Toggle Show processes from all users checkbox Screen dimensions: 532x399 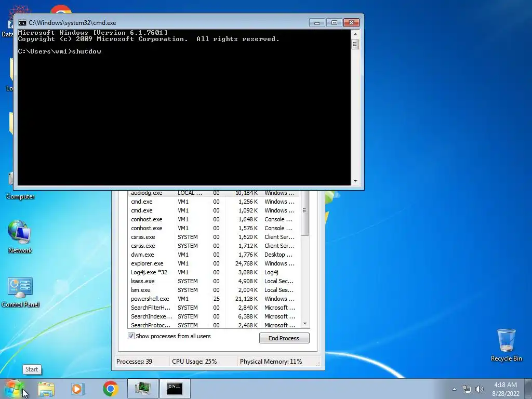point(131,336)
